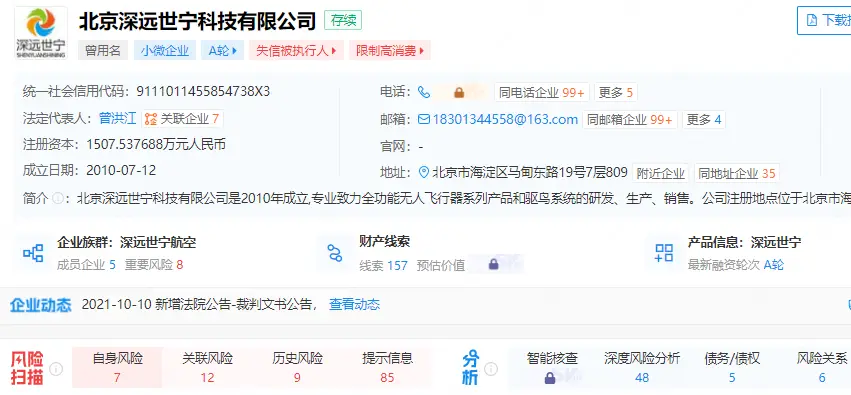Click the info icon next to 分析

tap(491, 369)
